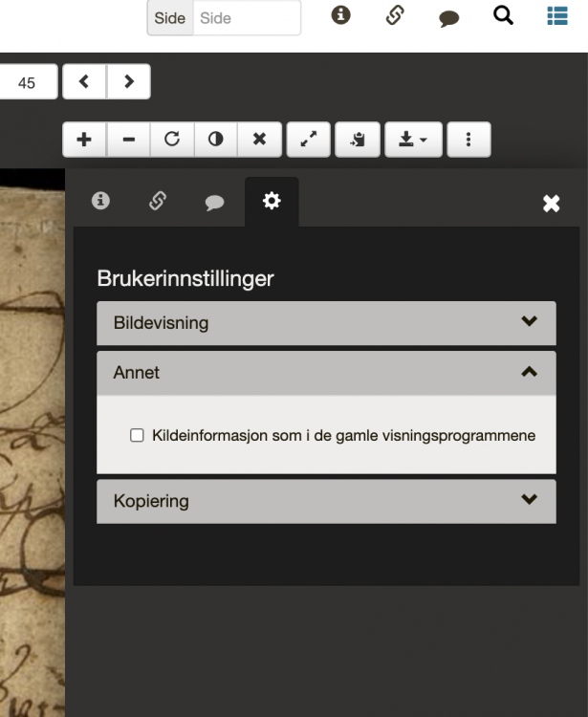Viewport: 588px width, 717px height.
Task: Click the link icon in top header
Action: tap(395, 15)
